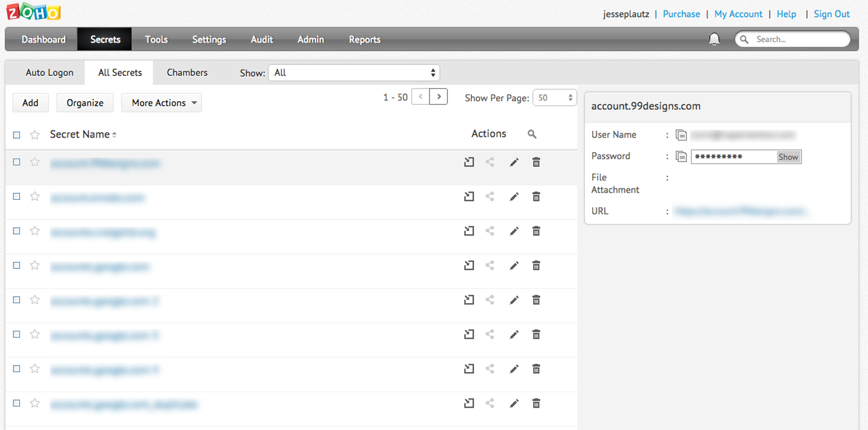Click the magnifier icon beside the Actions header
The width and height of the screenshot is (868, 430).
(x=532, y=134)
